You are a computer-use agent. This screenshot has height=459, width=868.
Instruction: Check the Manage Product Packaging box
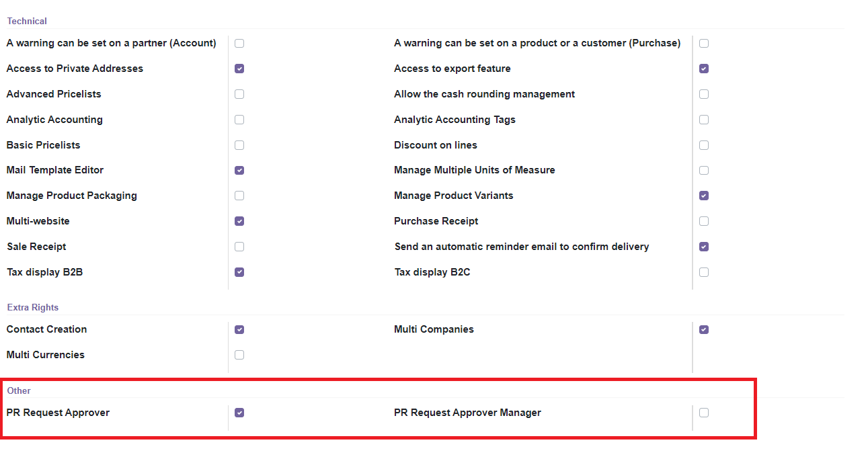[x=239, y=196]
